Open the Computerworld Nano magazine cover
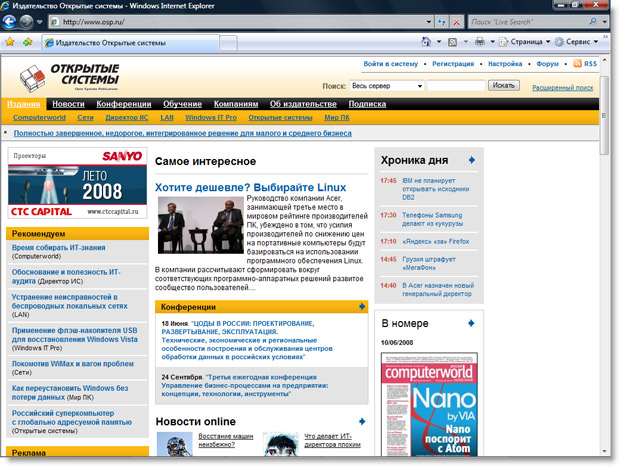The height and width of the screenshot is (467, 620). (429, 405)
